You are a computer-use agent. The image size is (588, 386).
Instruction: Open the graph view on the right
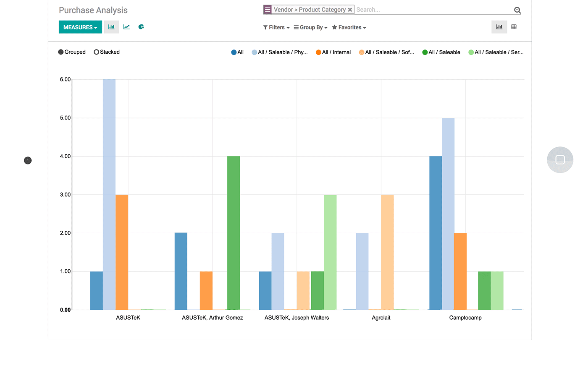coord(499,27)
